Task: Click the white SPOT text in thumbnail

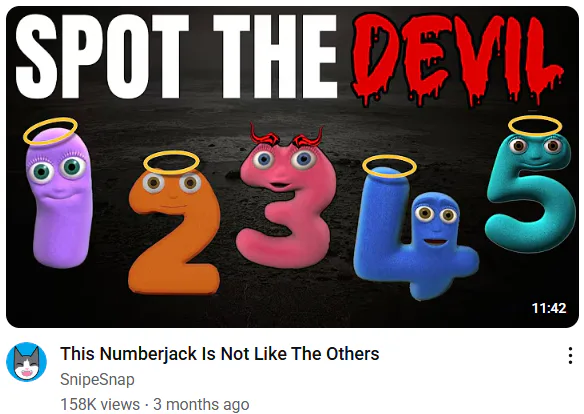Action: (102, 56)
